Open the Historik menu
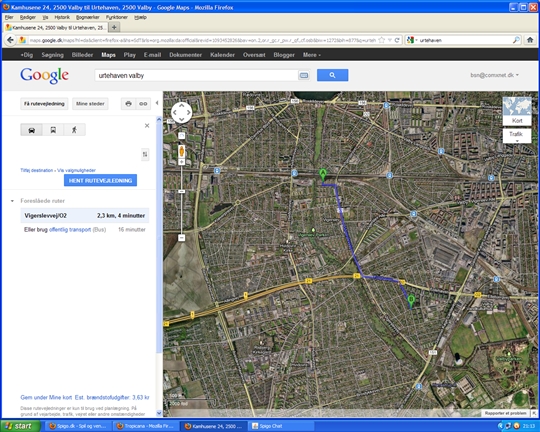The width and height of the screenshot is (540, 432). [x=62, y=17]
